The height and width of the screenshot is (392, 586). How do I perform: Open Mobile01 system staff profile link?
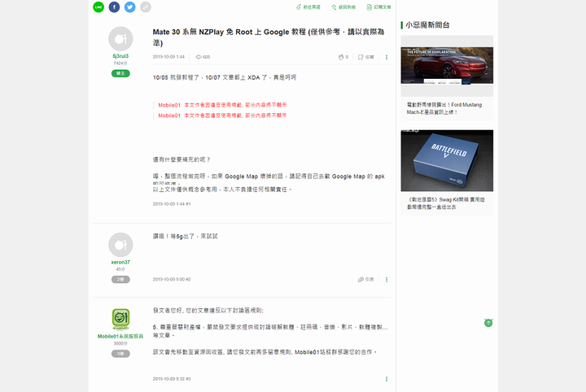tap(120, 337)
